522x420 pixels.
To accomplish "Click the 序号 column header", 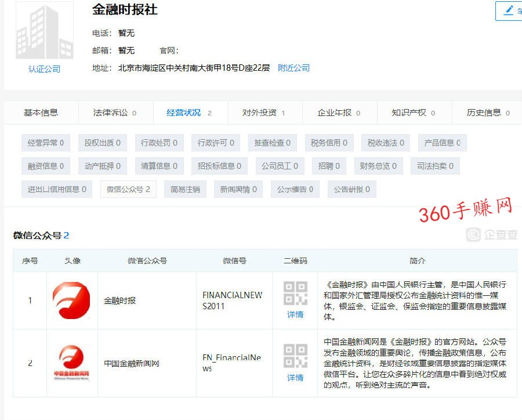I will [x=30, y=261].
